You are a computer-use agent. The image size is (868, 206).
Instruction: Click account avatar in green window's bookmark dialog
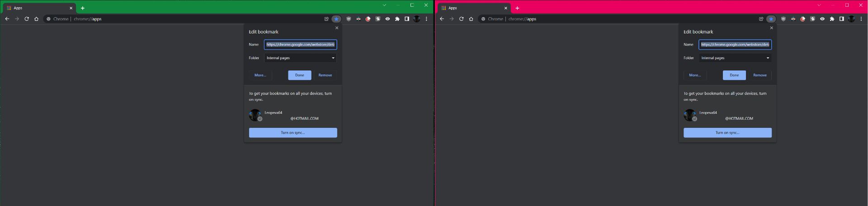point(255,115)
